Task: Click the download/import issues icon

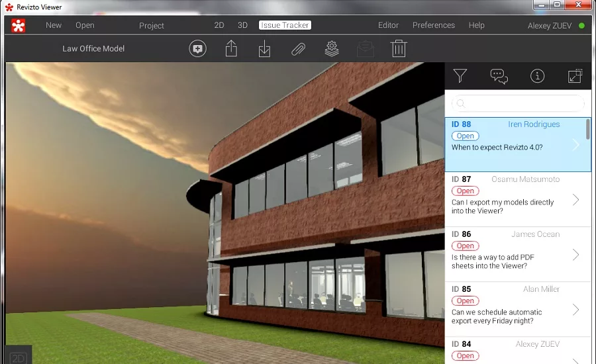Action: pyautogui.click(x=264, y=48)
